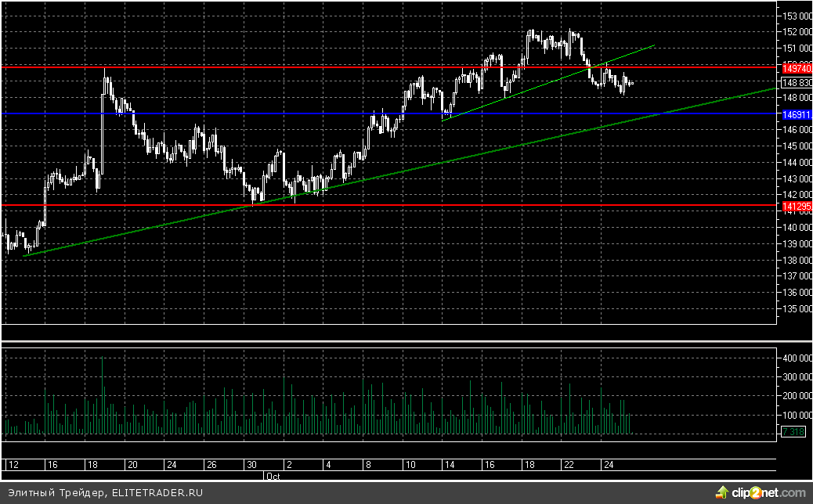Click the current price 148830 label

(x=797, y=83)
